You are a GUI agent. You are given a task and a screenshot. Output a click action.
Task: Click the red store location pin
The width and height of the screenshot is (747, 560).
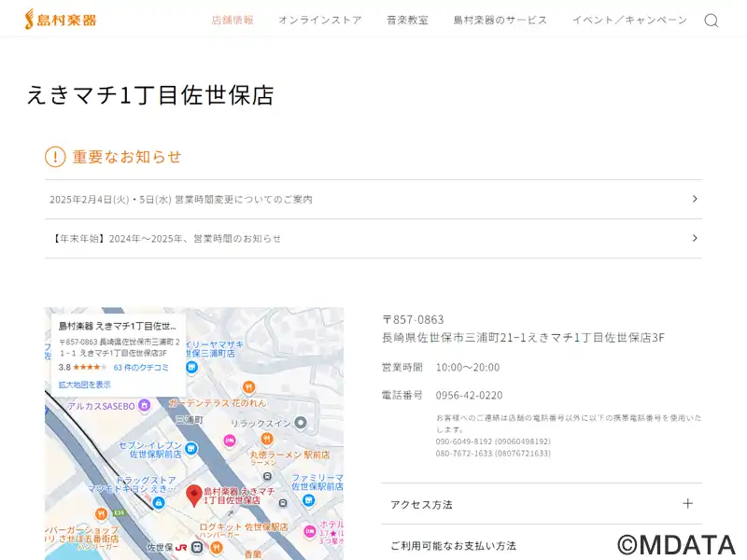[194, 496]
